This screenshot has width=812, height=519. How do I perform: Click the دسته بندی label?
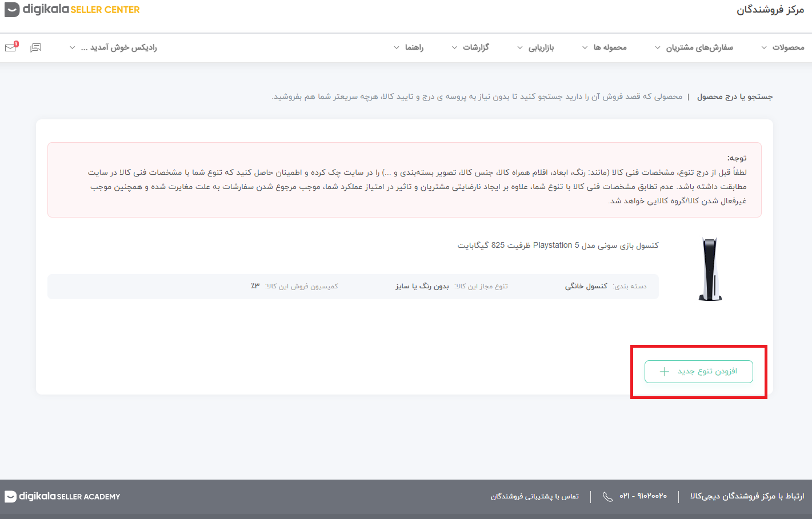(x=630, y=286)
